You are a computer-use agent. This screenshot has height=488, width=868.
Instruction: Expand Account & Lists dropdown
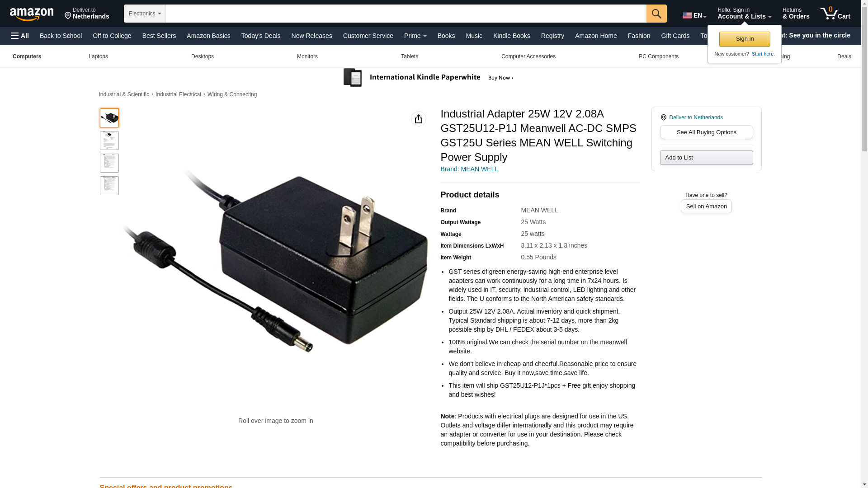click(744, 14)
